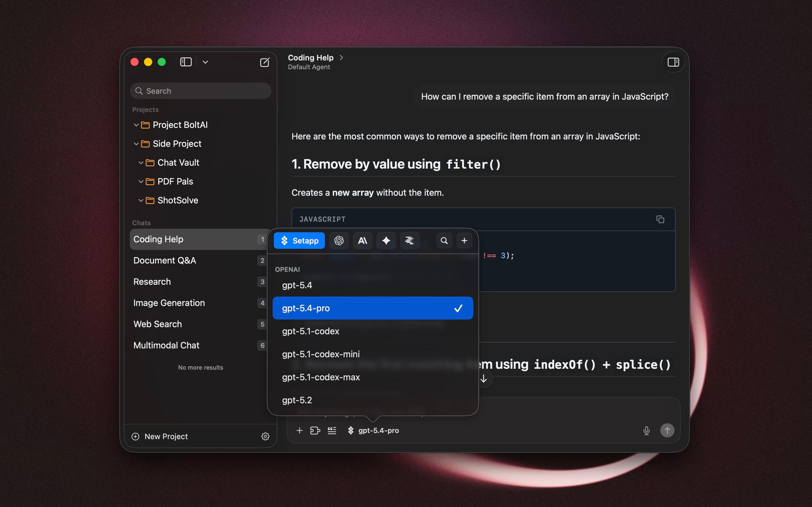Select the OpenAI provider icon tab
The image size is (812, 507).
[x=338, y=241]
